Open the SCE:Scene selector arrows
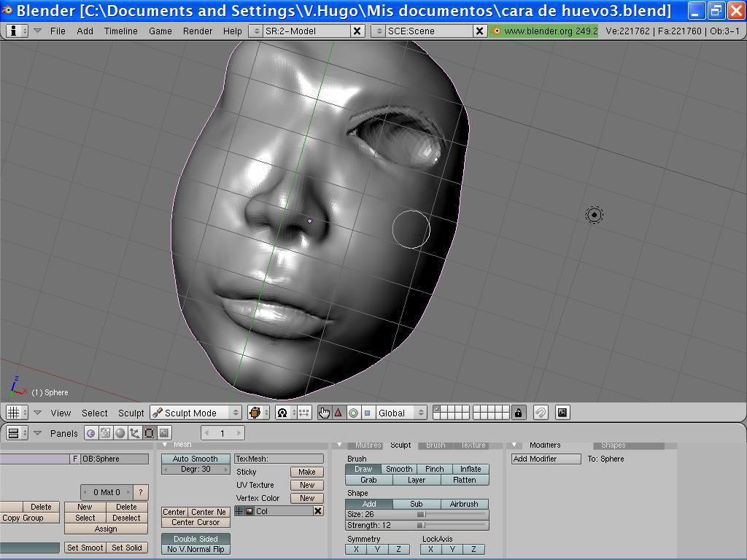The height and width of the screenshot is (560, 747). [x=379, y=31]
